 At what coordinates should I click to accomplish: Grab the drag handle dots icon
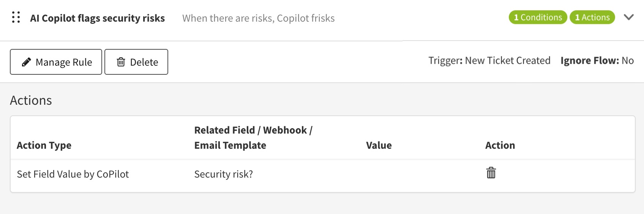click(16, 17)
